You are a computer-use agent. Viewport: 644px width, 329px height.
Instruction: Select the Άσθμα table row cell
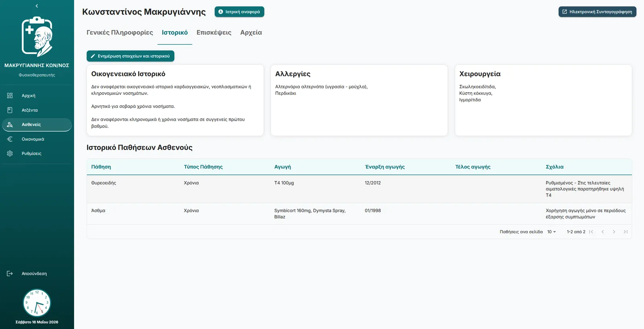pyautogui.click(x=98, y=211)
